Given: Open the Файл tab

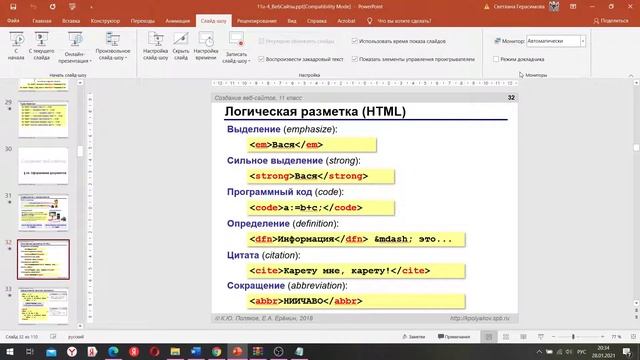Looking at the screenshot, I should pos(13,21).
